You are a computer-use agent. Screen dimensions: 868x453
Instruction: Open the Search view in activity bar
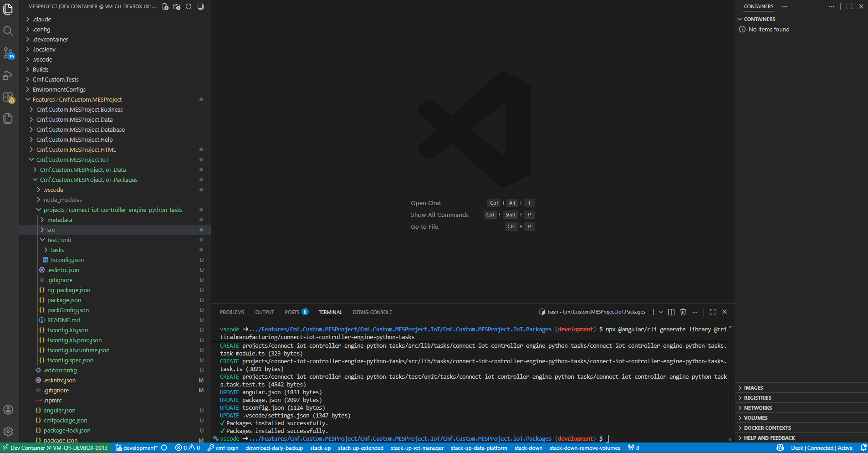8,31
